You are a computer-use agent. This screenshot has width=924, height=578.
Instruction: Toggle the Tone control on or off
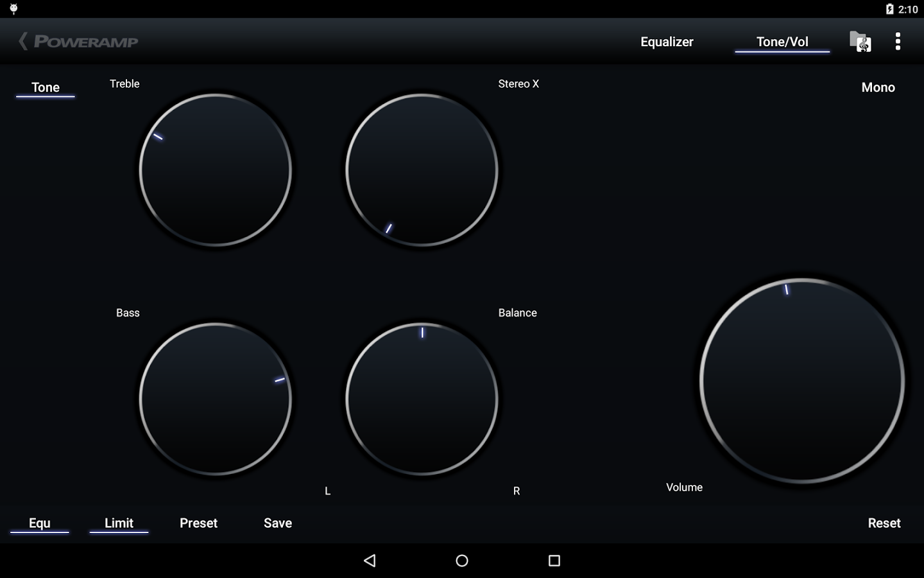tap(45, 87)
